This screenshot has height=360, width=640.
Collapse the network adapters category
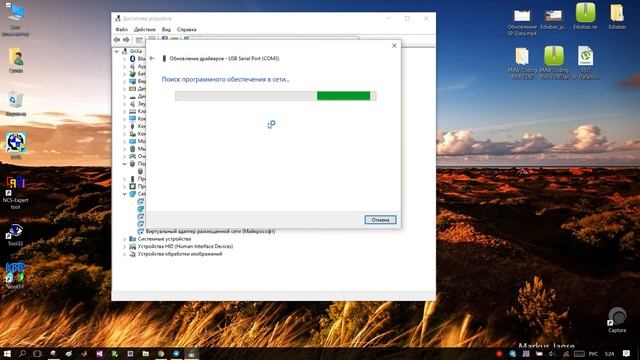coord(124,194)
